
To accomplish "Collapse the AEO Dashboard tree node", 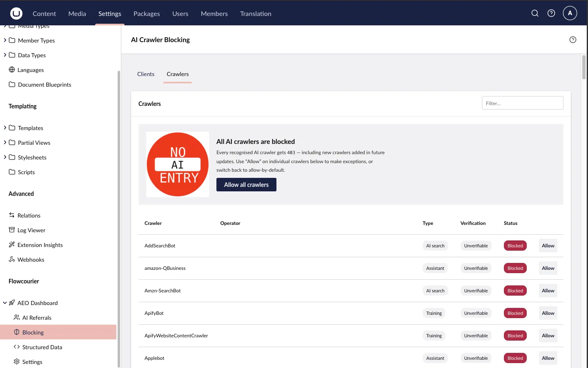I will [x=5, y=303].
